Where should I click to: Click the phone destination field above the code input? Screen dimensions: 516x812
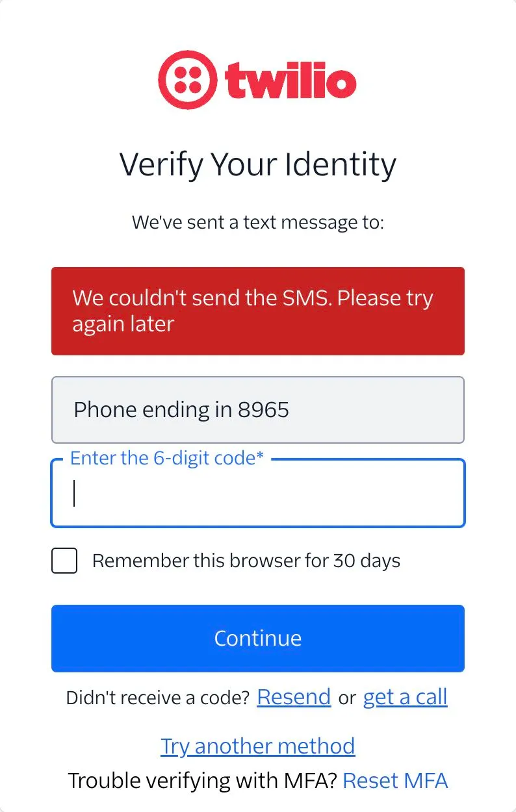(258, 410)
